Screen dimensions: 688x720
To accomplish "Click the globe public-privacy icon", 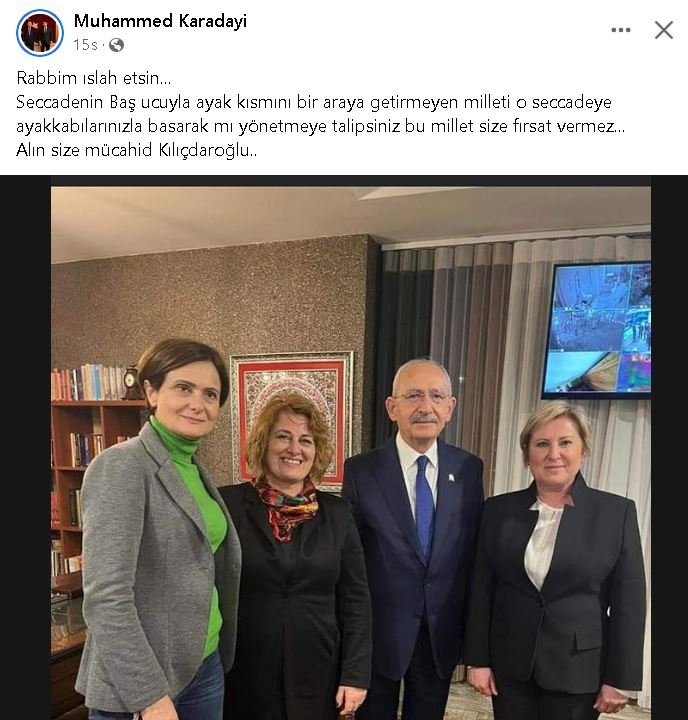I will tap(116, 45).
